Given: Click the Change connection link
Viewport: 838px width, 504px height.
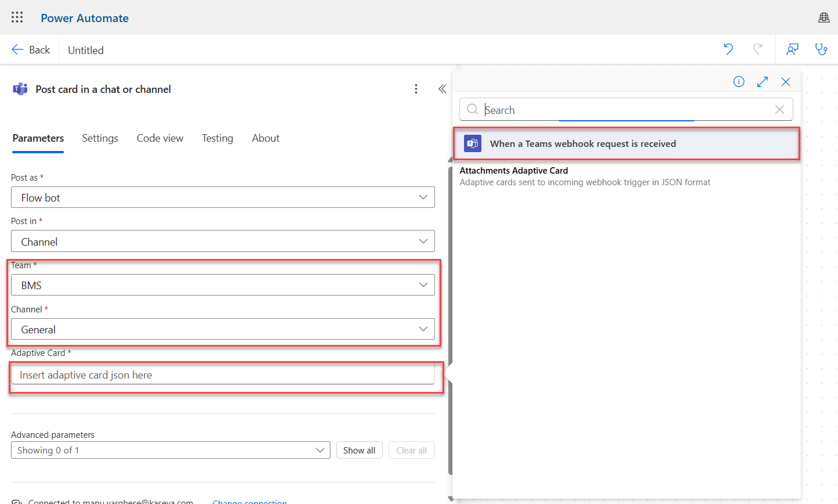Looking at the screenshot, I should (250, 501).
